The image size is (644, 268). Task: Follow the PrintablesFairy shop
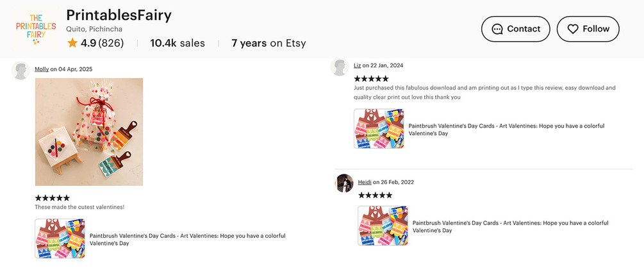588,29
